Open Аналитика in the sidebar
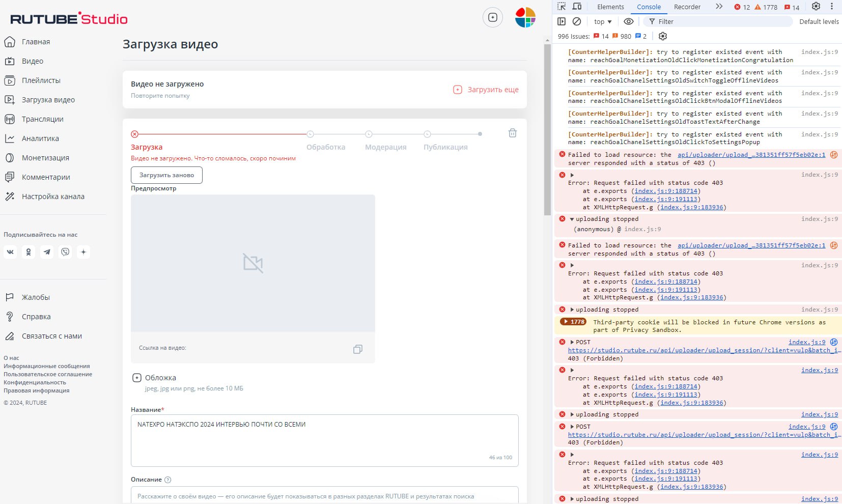Image resolution: width=842 pixels, height=504 pixels. coord(40,138)
